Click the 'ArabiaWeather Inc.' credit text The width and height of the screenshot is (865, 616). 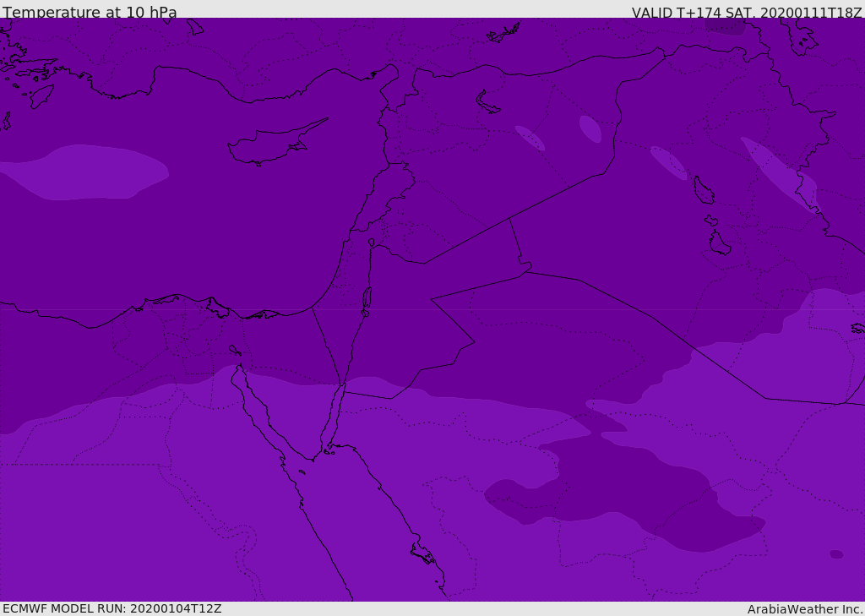[805, 609]
